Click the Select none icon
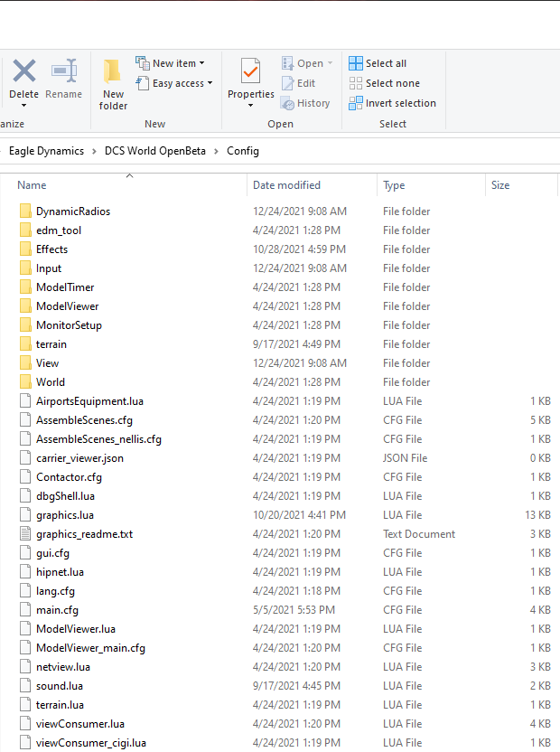The height and width of the screenshot is (752, 560). point(356,83)
